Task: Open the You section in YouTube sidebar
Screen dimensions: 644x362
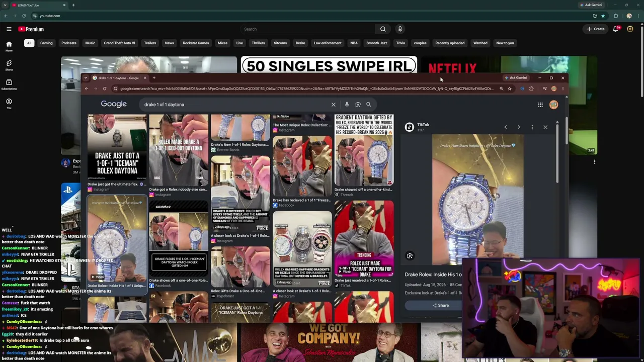Action: click(x=9, y=104)
